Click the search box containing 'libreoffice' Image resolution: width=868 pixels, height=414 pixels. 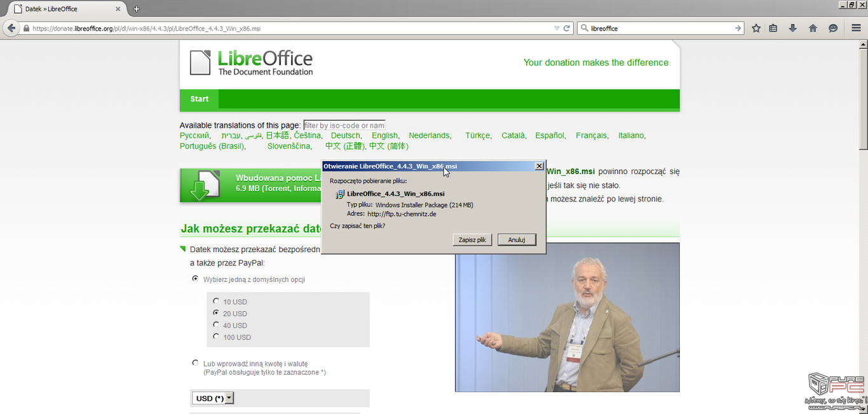pos(661,29)
